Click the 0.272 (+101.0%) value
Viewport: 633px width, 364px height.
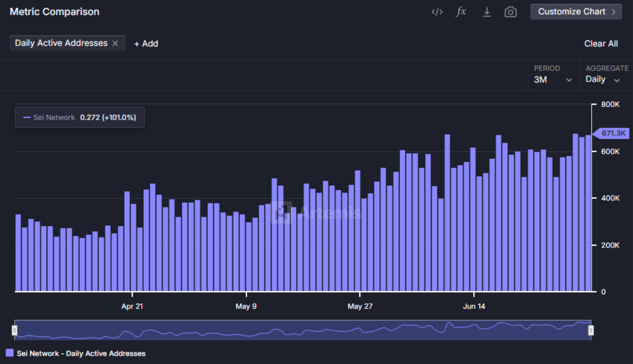[108, 117]
